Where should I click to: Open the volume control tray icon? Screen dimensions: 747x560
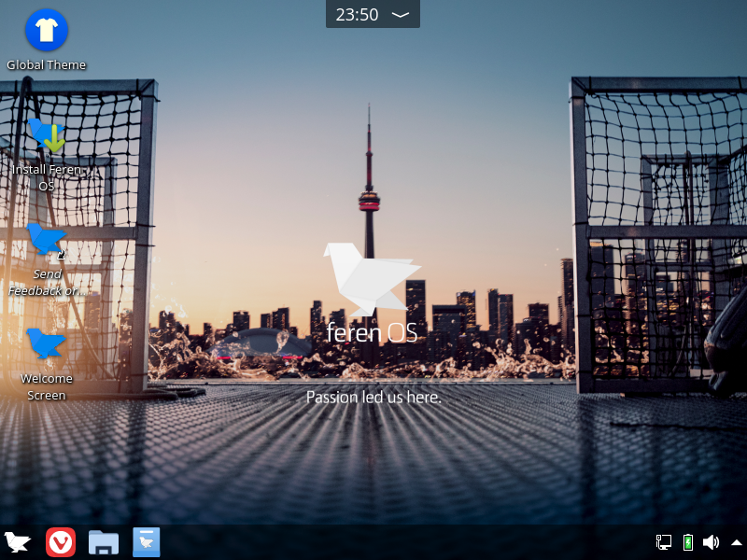711,542
